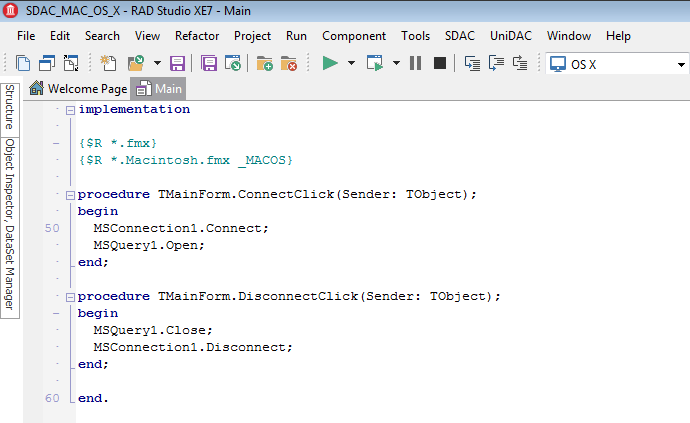Click line number 60 in the gutter
The width and height of the screenshot is (690, 423).
tap(52, 398)
